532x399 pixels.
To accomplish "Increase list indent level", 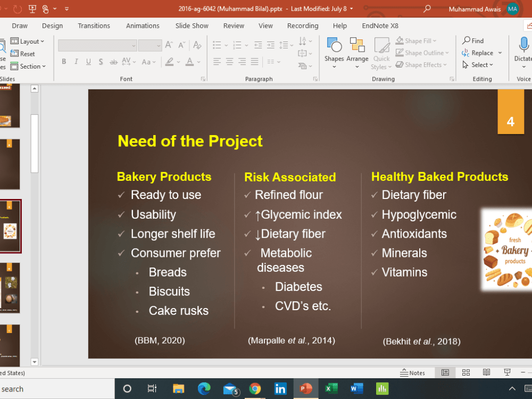I will 271,45.
